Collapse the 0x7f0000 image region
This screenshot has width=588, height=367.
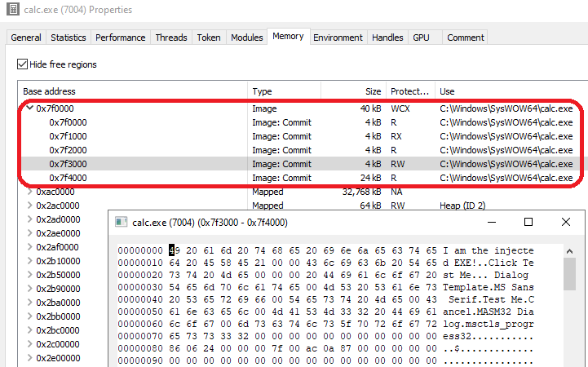pos(29,108)
